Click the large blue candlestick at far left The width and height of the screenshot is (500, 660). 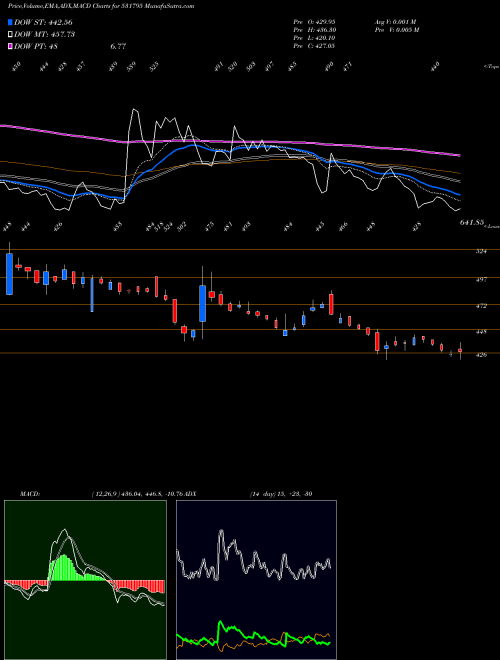pos(9,274)
